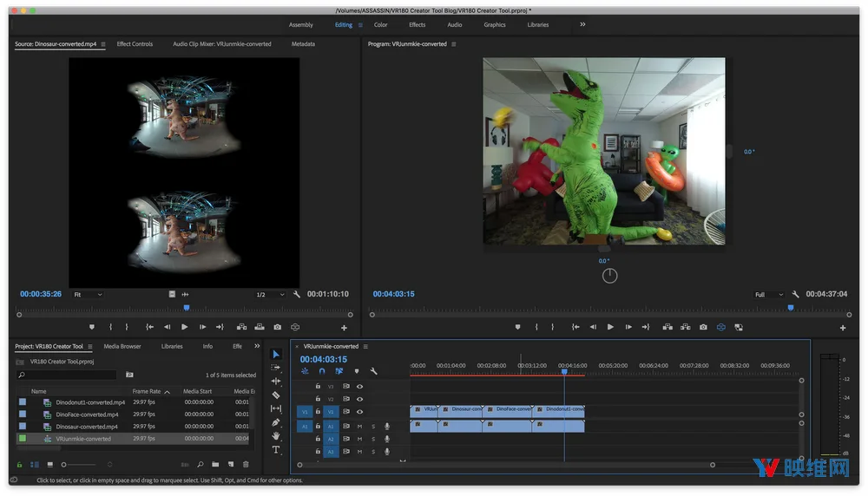Show more workspaces with double chevron
The height and width of the screenshot is (496, 868).
click(582, 24)
